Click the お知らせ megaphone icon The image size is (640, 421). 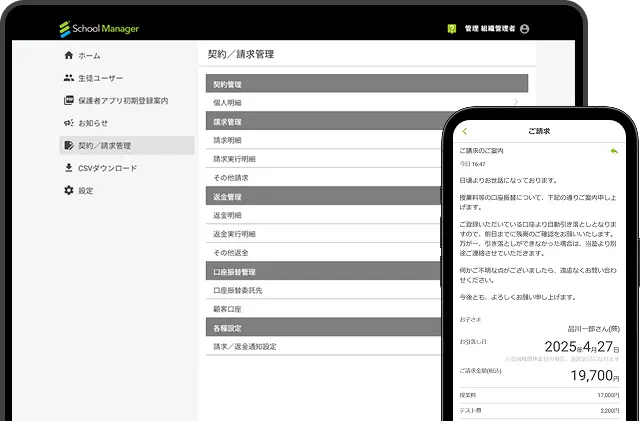click(x=68, y=123)
